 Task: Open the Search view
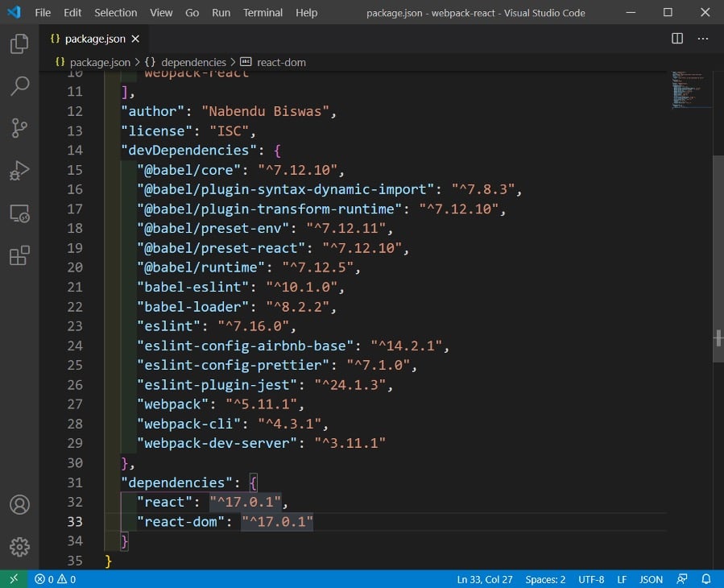[x=19, y=86]
